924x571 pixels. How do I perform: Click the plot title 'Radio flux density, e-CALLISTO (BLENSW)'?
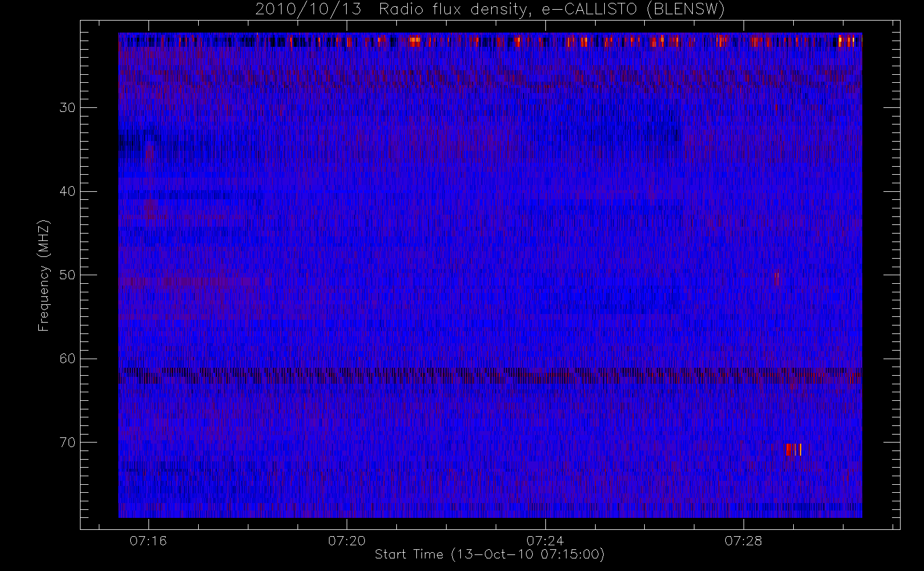point(552,10)
